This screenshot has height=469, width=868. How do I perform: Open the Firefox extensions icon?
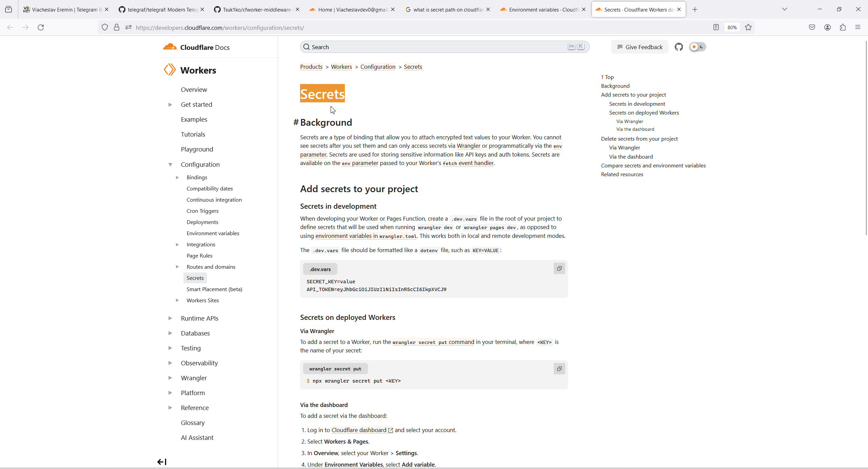[x=843, y=27]
